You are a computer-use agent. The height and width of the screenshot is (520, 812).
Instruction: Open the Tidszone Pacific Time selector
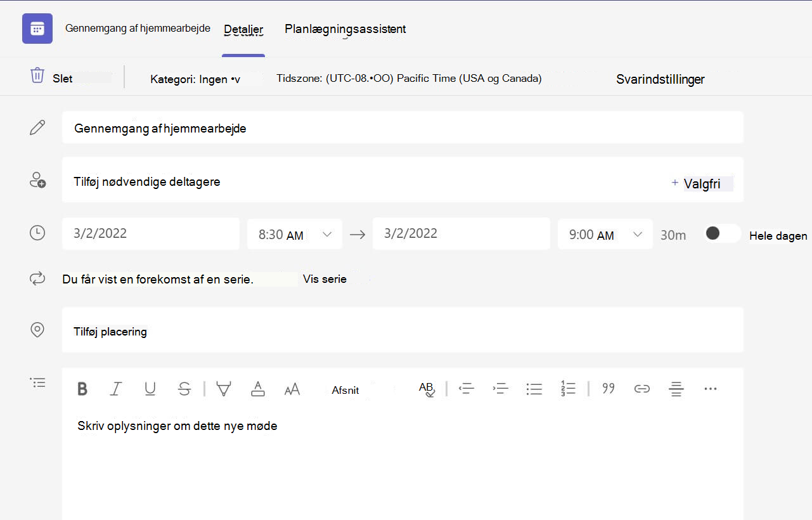click(x=409, y=79)
